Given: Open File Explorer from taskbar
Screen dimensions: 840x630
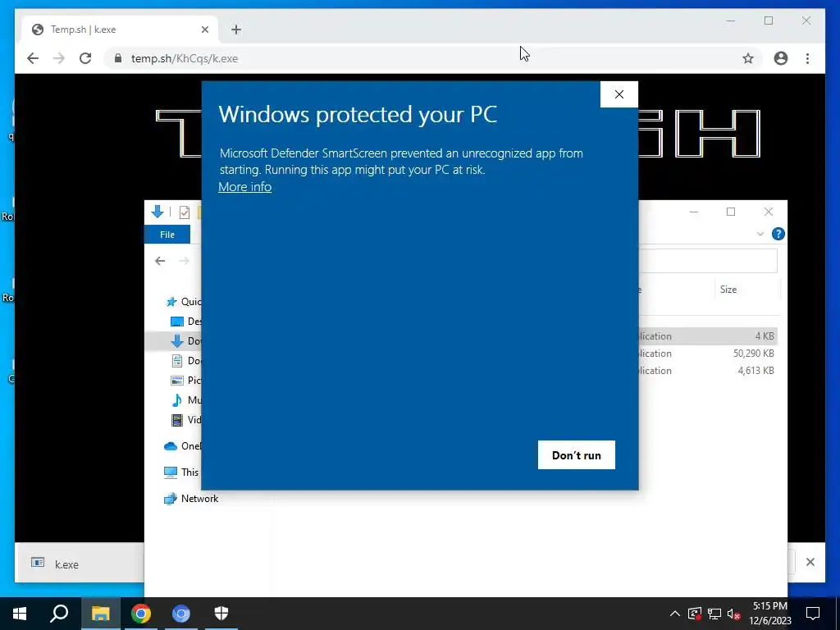Looking at the screenshot, I should point(100,614).
